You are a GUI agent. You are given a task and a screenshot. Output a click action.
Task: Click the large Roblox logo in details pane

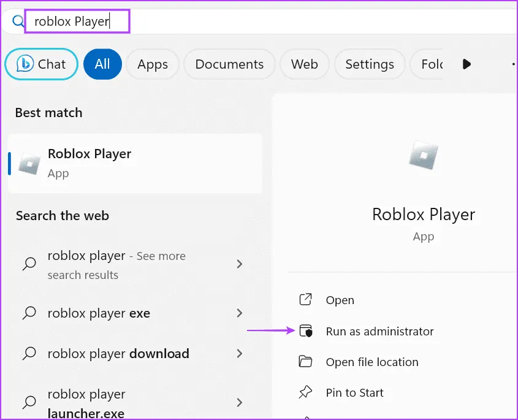[x=424, y=157]
